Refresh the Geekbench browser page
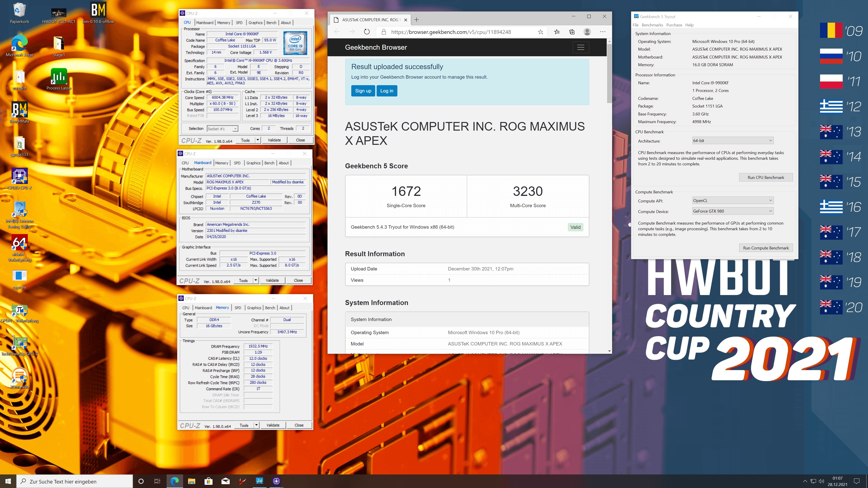868x488 pixels. 367,32
